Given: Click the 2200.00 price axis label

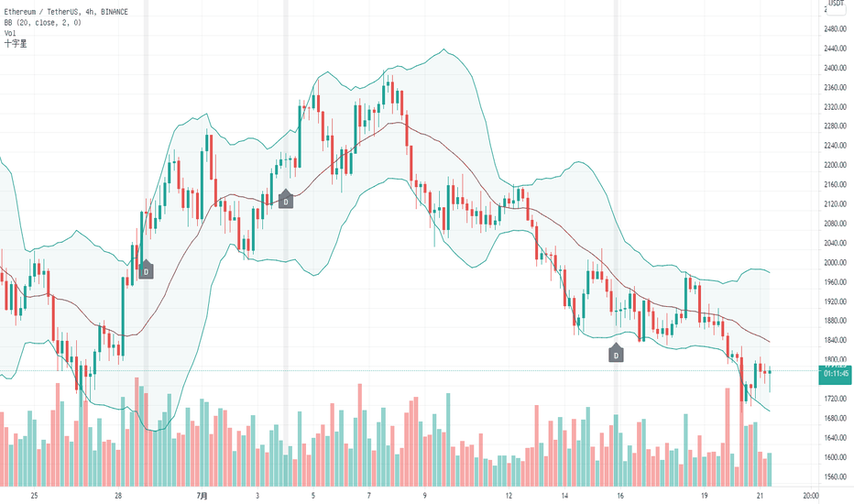Looking at the screenshot, I should coord(834,166).
